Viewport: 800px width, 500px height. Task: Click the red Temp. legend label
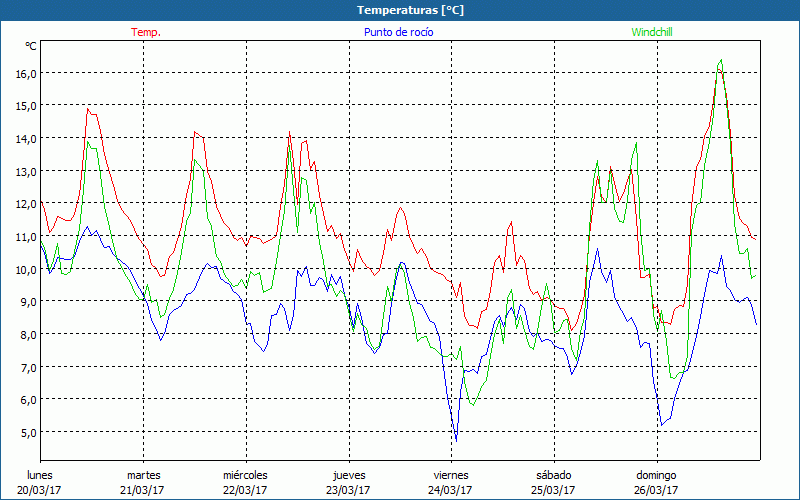[145, 32]
